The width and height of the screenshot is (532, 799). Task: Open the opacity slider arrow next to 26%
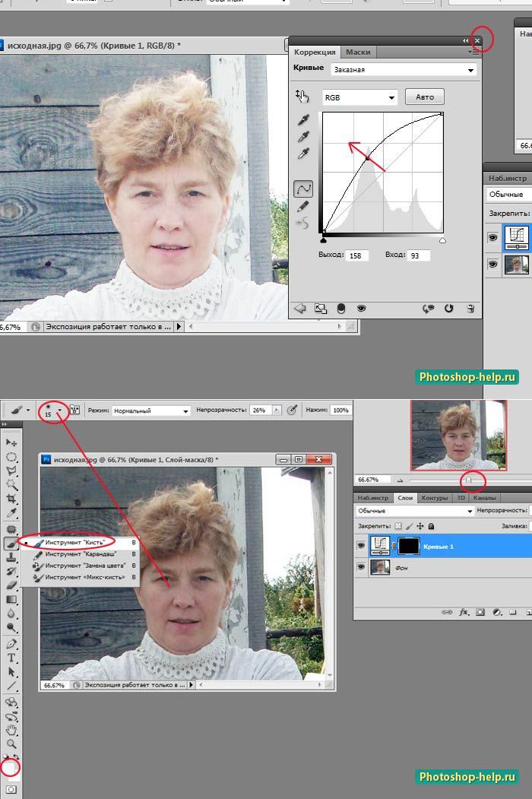277,410
